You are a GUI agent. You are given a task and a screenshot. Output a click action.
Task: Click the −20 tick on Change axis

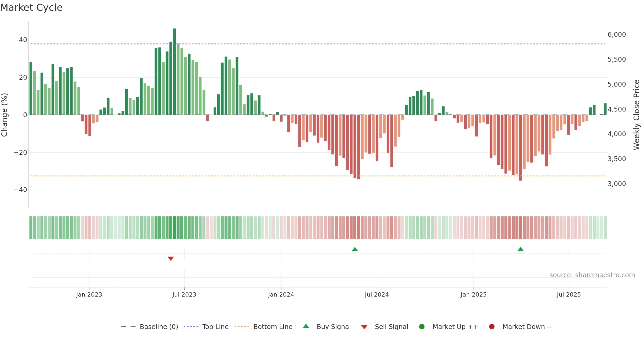coord(21,152)
